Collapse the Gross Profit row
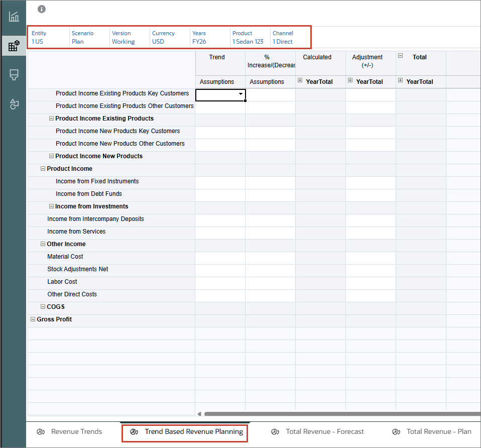 [x=33, y=319]
